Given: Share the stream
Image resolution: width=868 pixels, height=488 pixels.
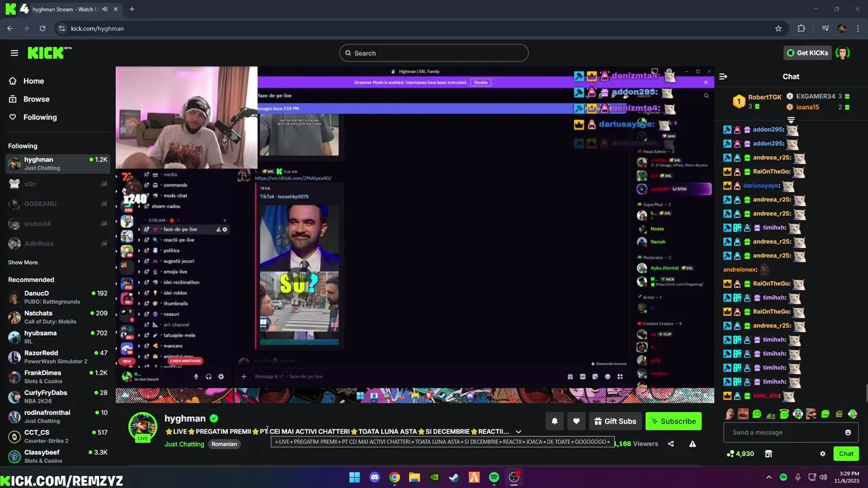Looking at the screenshot, I should (671, 444).
